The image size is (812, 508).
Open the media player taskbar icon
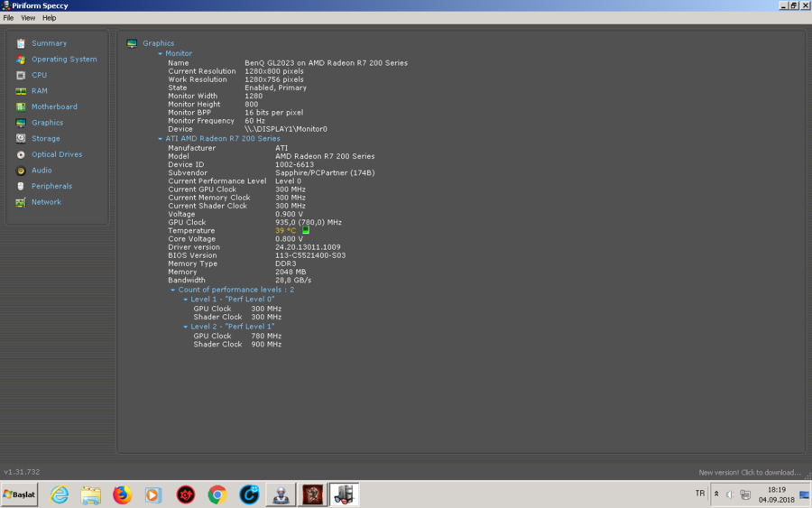tap(153, 495)
